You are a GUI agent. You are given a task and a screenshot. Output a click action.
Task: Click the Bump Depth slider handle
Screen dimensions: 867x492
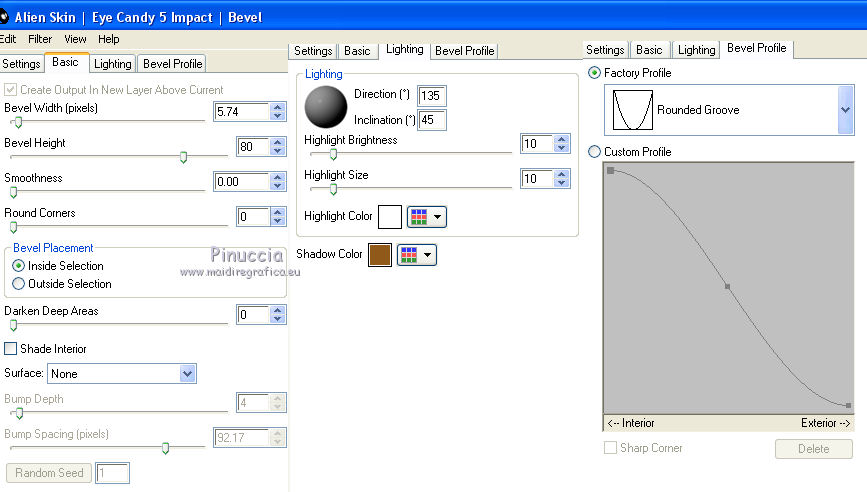pyautogui.click(x=19, y=413)
